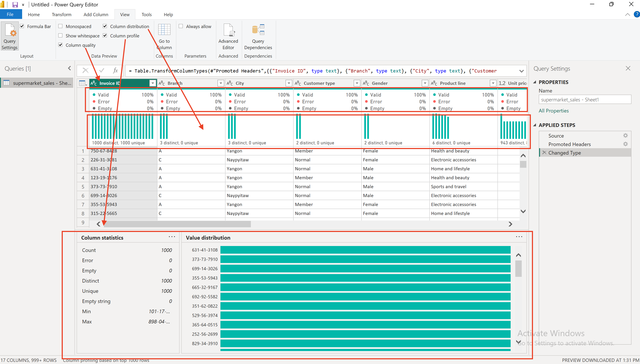Click the Unit price decimal type icon
Image resolution: width=640 pixels, height=364 pixels.
pyautogui.click(x=502, y=83)
